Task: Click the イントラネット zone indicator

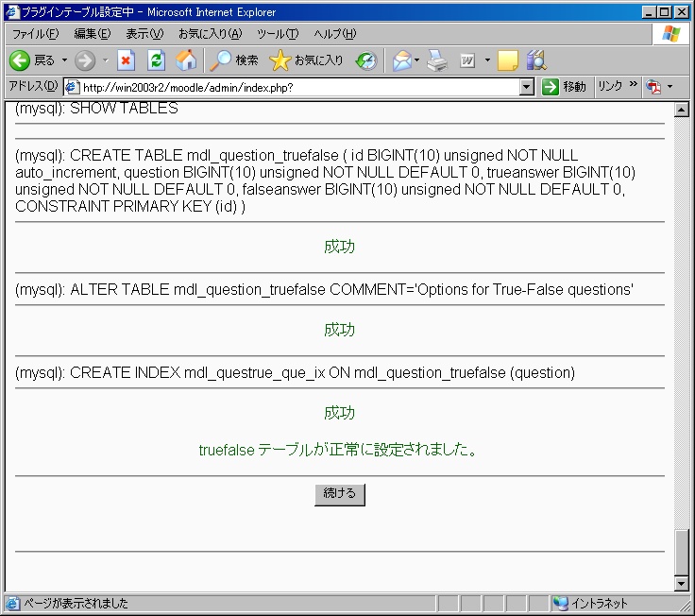Action: (x=590, y=604)
